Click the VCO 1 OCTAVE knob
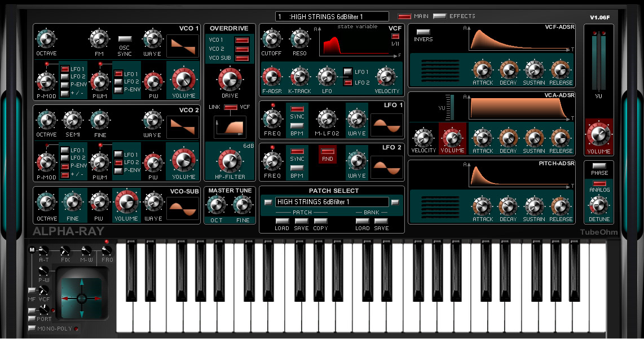This screenshot has width=644, height=339. (x=46, y=39)
